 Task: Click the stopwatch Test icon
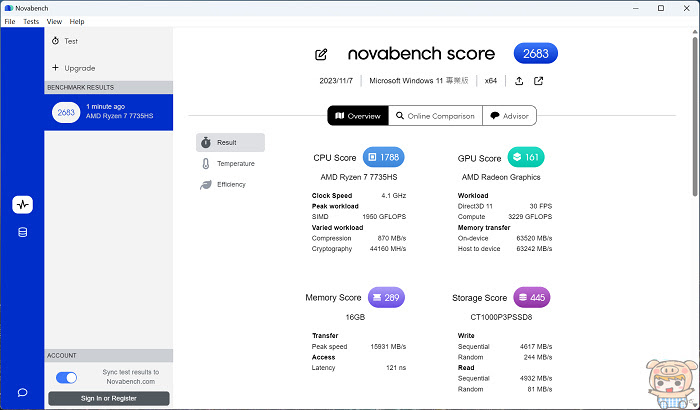[55, 41]
